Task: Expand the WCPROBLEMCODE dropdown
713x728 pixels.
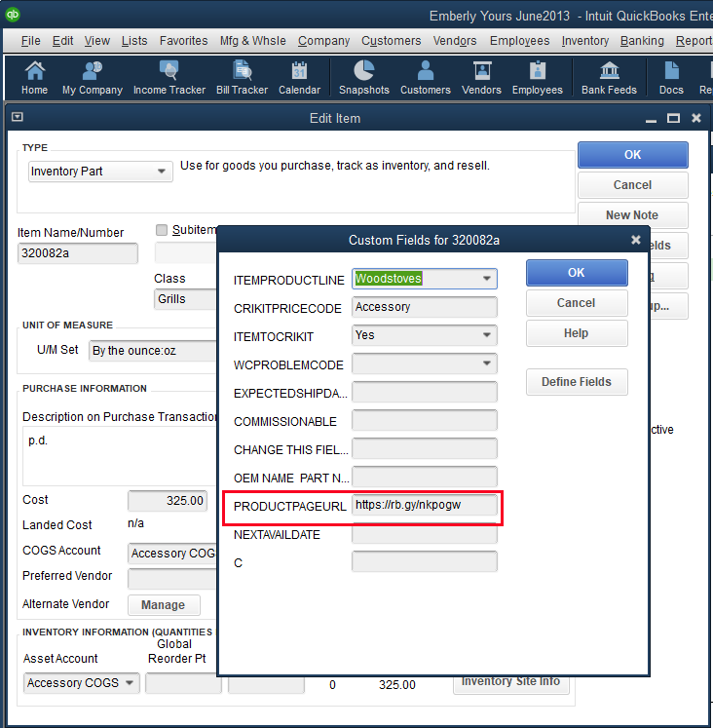Action: 487,364
